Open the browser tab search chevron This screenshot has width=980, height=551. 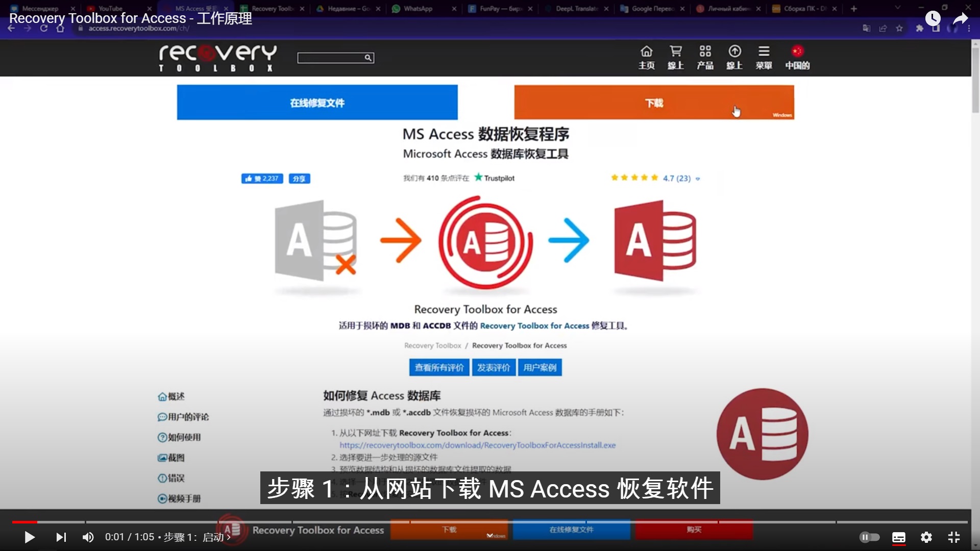pos(897,8)
